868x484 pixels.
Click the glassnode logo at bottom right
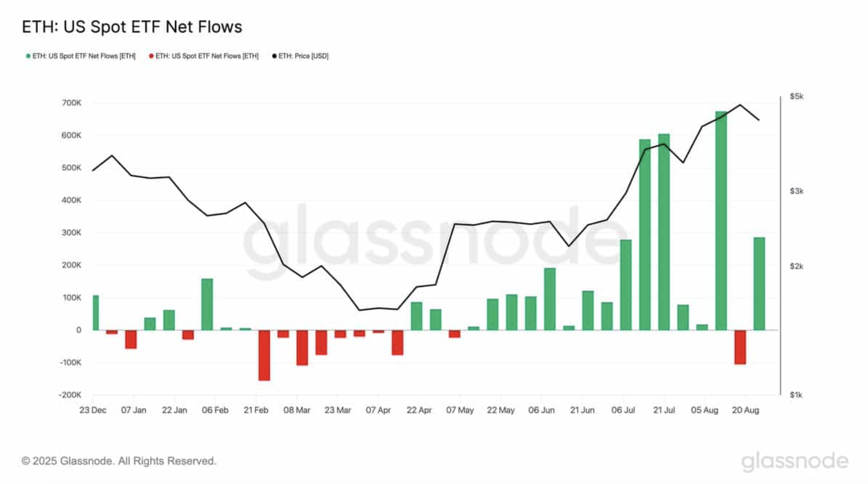(x=795, y=461)
